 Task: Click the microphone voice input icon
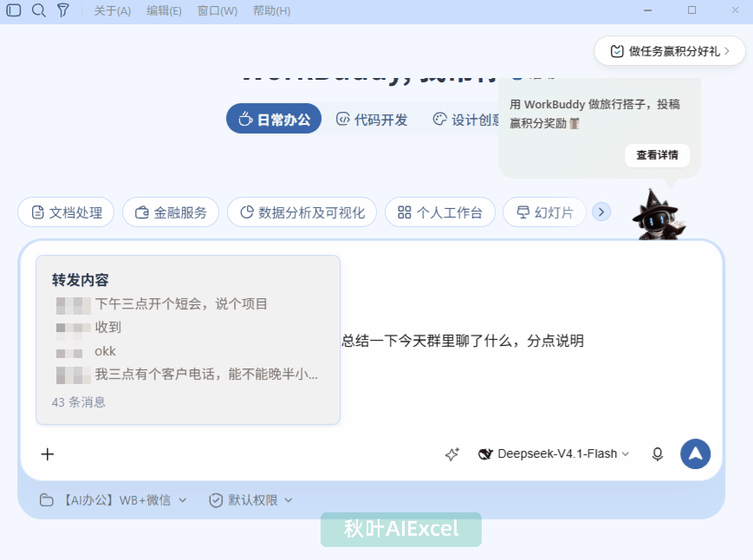658,454
